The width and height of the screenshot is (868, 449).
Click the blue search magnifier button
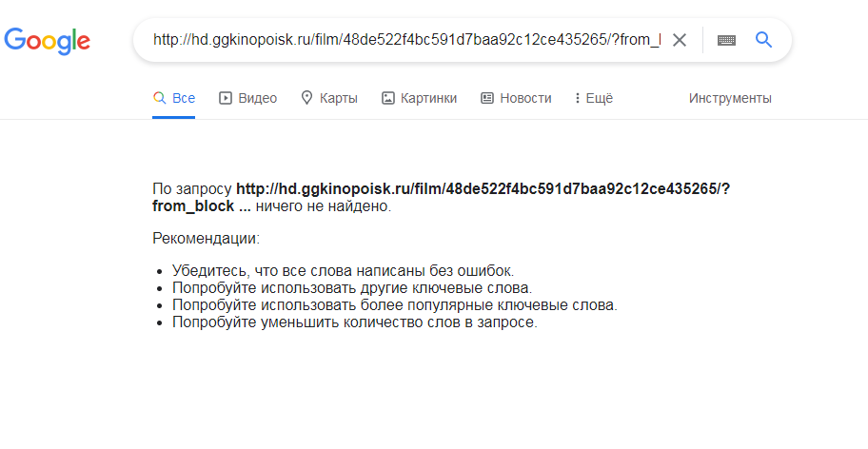click(763, 40)
